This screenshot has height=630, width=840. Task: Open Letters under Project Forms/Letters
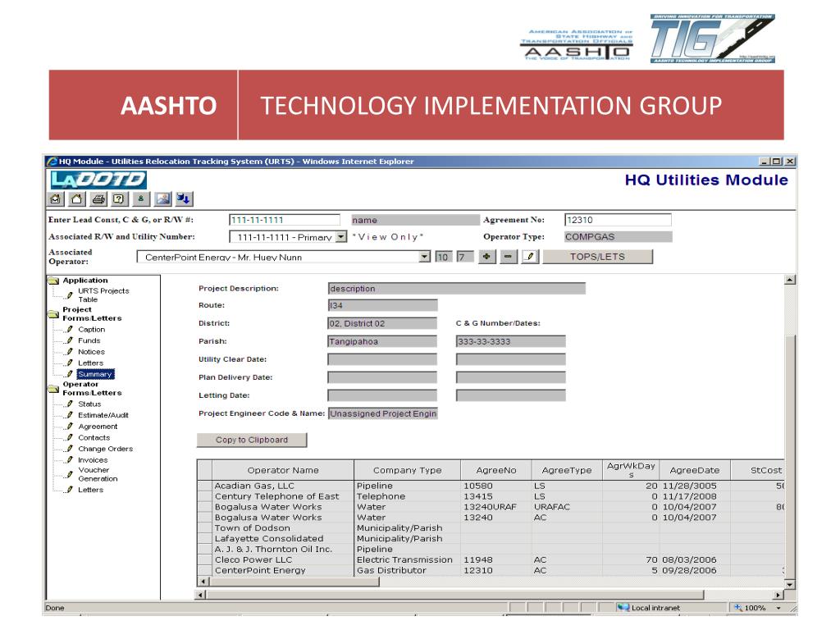coord(90,363)
